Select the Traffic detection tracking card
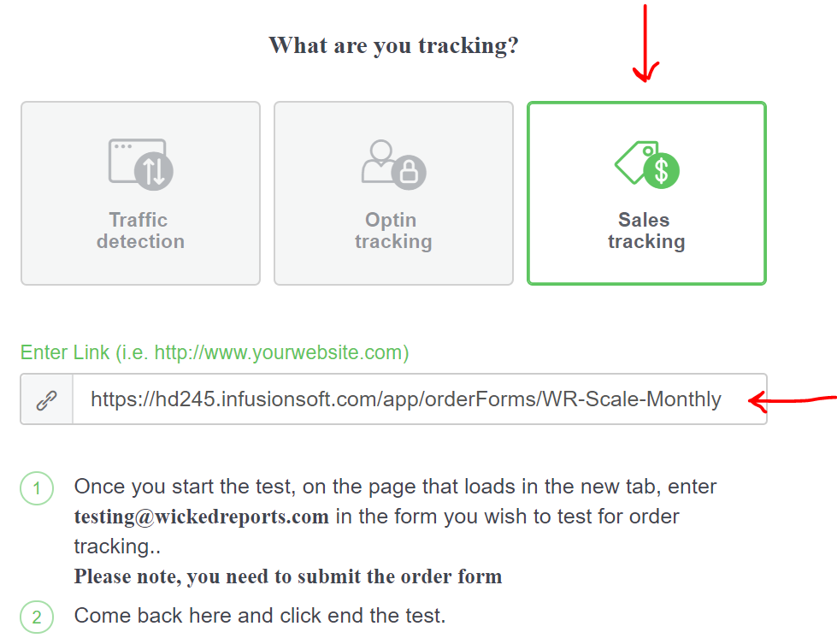 tap(140, 193)
